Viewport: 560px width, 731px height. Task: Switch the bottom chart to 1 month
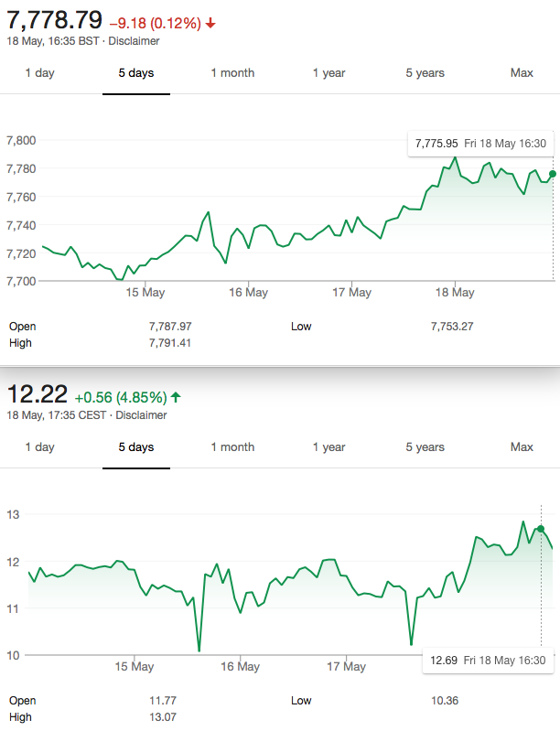(232, 447)
